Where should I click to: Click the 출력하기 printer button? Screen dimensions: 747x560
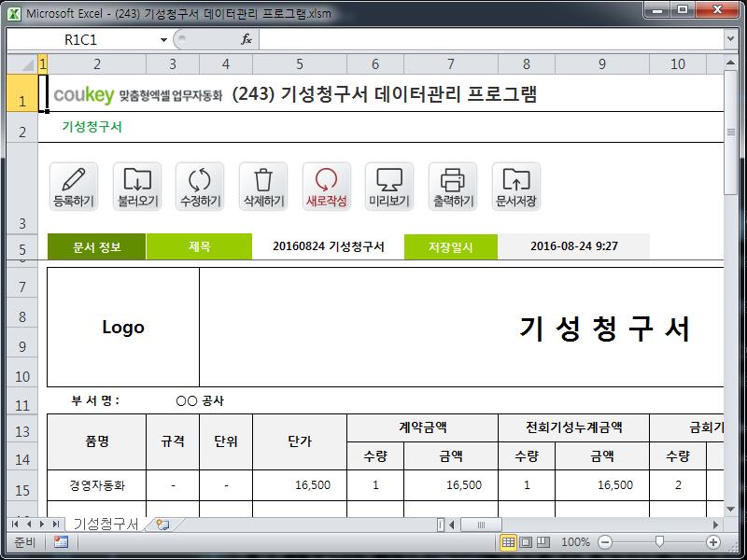(453, 187)
